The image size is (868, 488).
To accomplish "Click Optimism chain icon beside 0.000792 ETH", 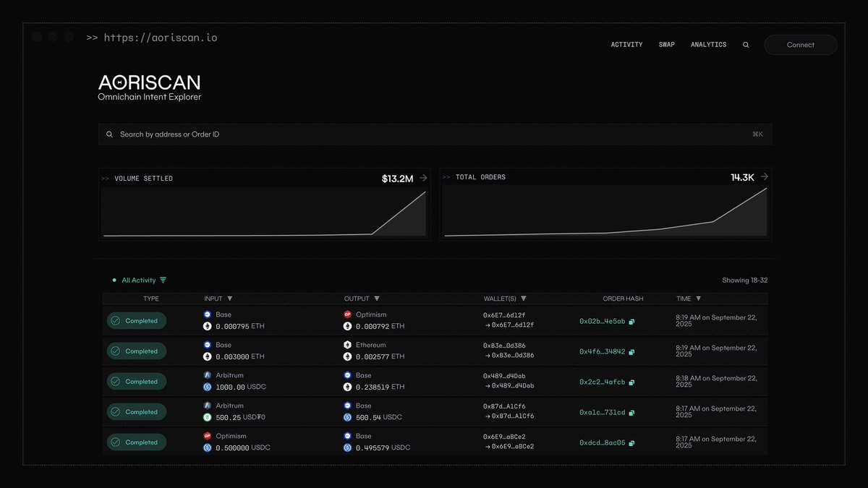I will (348, 314).
